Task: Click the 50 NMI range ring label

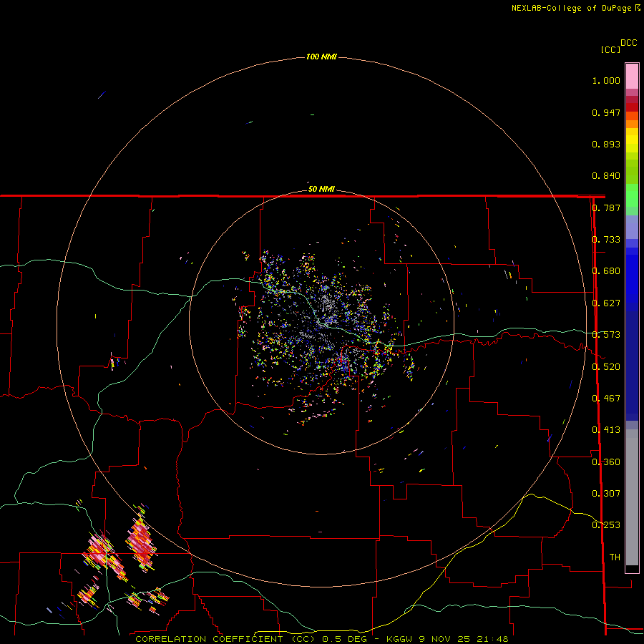Action: pyautogui.click(x=321, y=189)
